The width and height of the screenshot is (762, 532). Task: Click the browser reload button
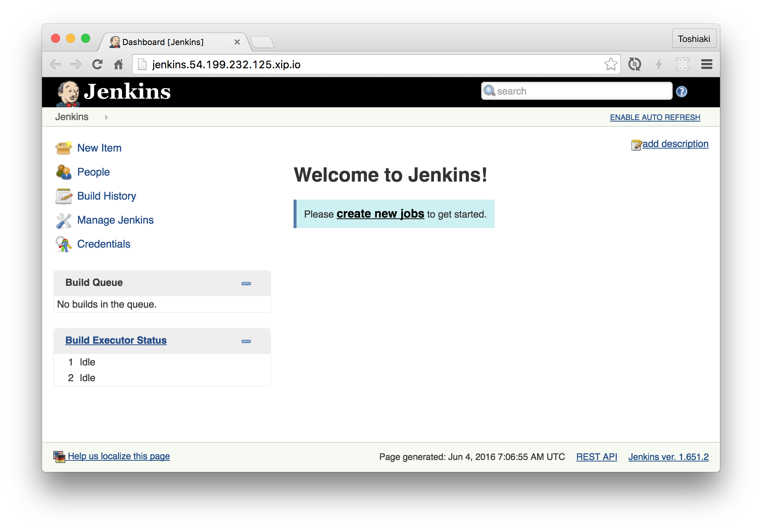pyautogui.click(x=98, y=65)
